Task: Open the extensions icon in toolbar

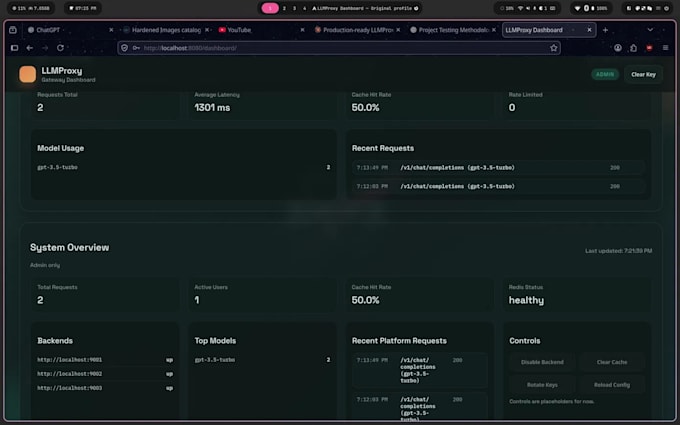Action: tap(634, 48)
